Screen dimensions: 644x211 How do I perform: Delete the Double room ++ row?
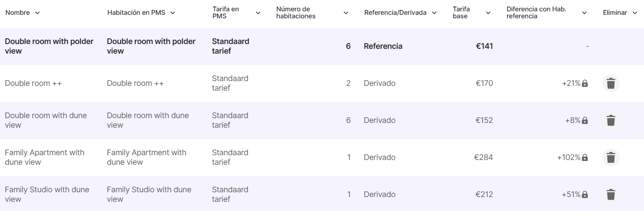click(611, 83)
